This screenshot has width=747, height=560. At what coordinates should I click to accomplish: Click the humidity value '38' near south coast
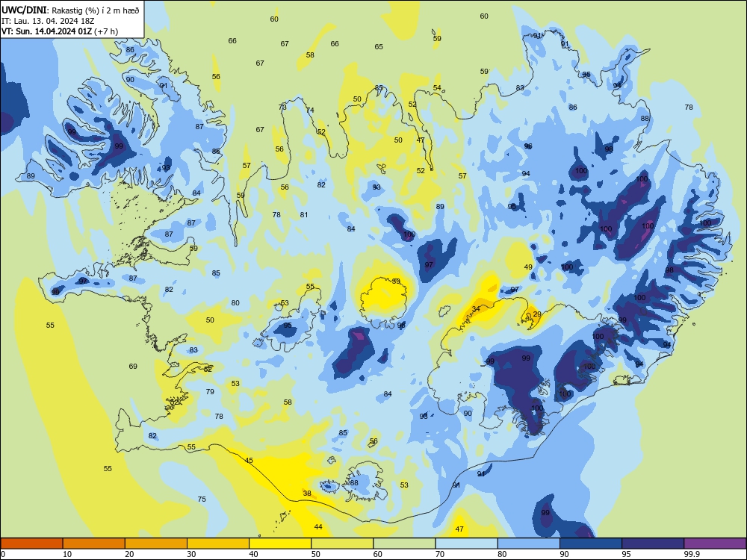coord(307,494)
